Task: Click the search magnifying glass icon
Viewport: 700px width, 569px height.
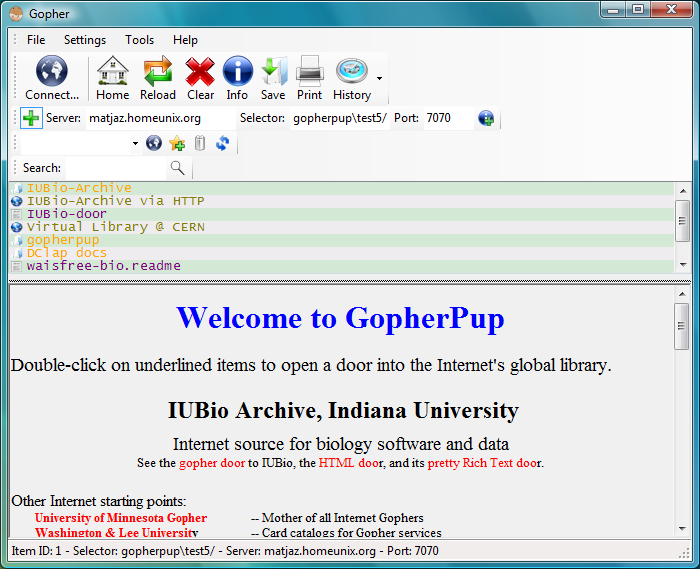Action: pyautogui.click(x=177, y=168)
